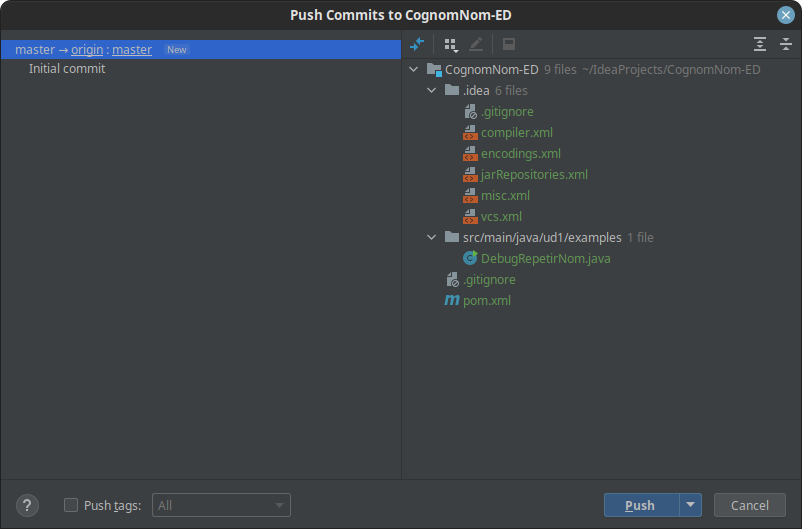Click the New branch badge
The height and width of the screenshot is (529, 802).
176,50
